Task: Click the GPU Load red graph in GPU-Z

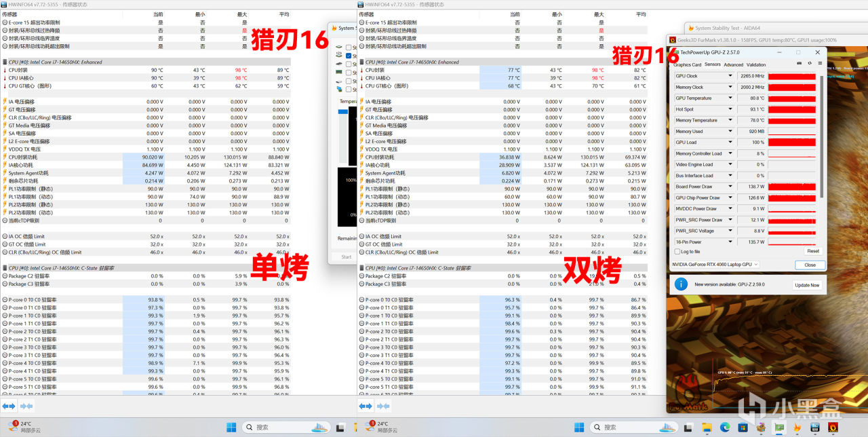Action: (792, 142)
